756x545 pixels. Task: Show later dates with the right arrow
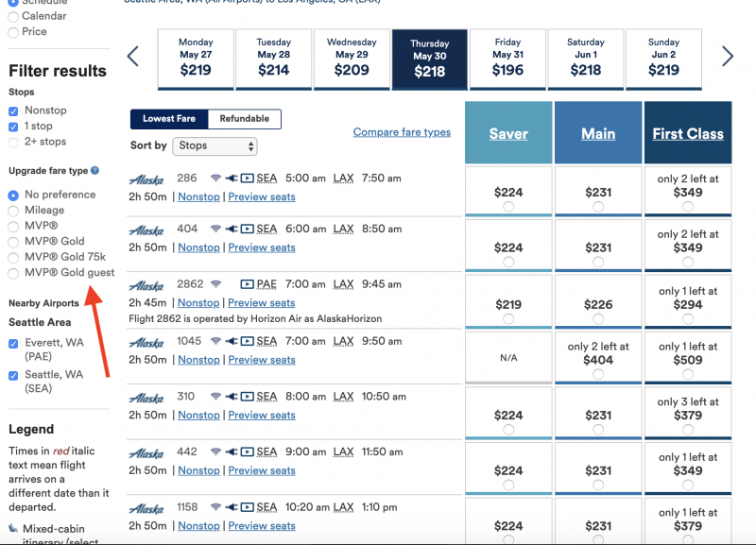click(728, 57)
